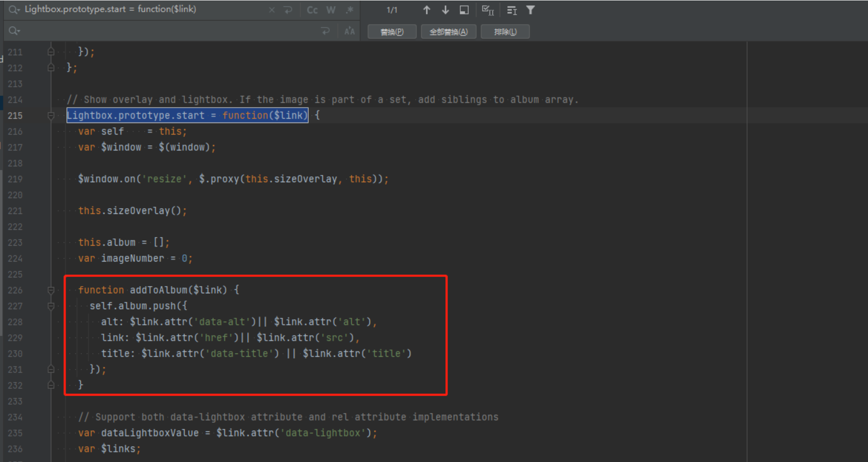Click the filter search results funnel icon
The width and height of the screenshot is (868, 462).
point(530,10)
